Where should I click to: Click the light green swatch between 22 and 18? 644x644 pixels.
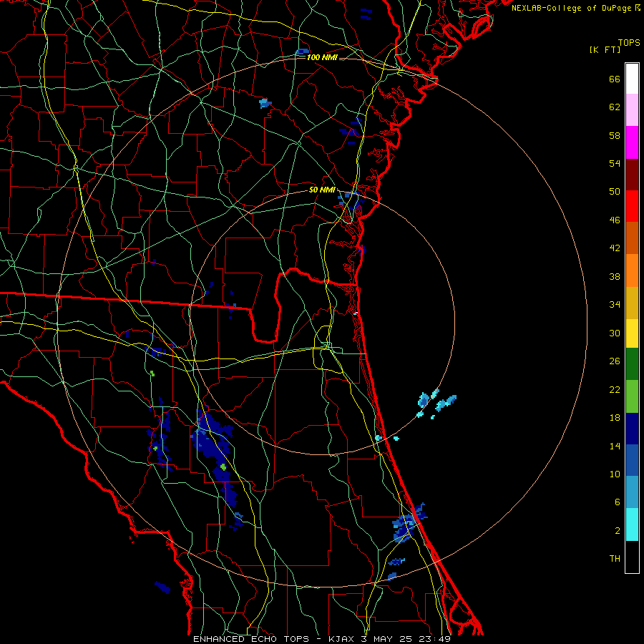tap(632, 396)
